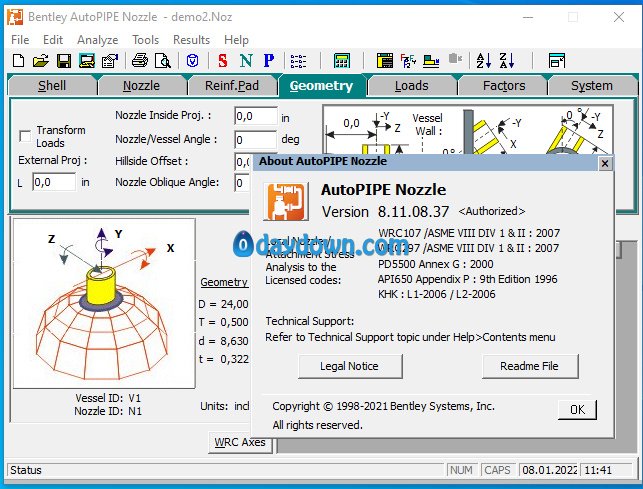This screenshot has width=643, height=489.
Task: Click the blue shield toolbar icon
Action: coord(192,61)
